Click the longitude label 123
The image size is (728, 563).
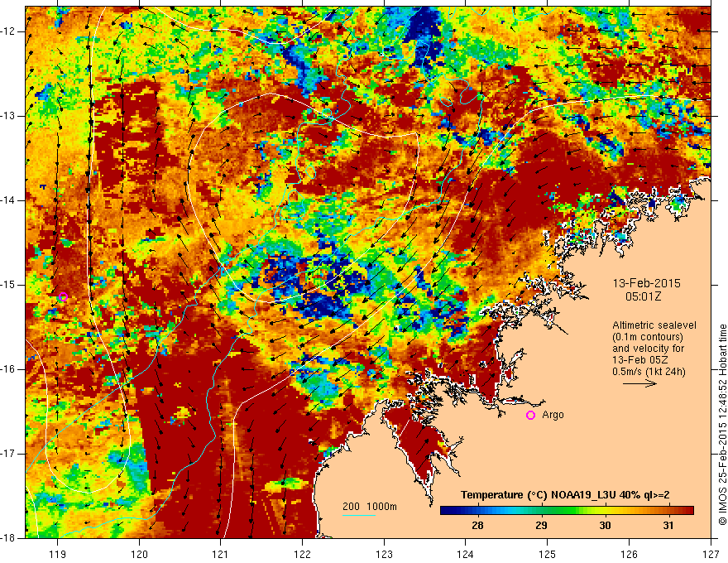coord(384,554)
